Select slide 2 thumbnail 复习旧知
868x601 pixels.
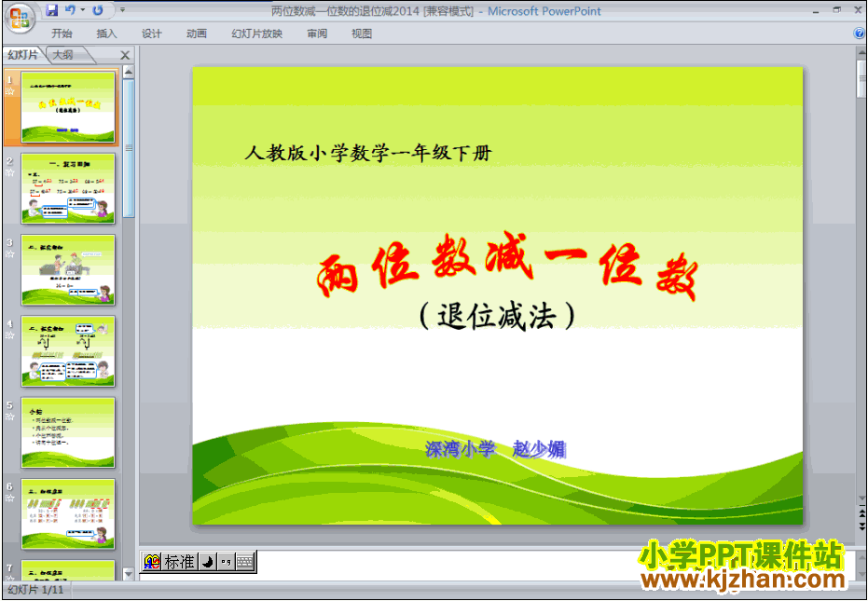coord(68,188)
